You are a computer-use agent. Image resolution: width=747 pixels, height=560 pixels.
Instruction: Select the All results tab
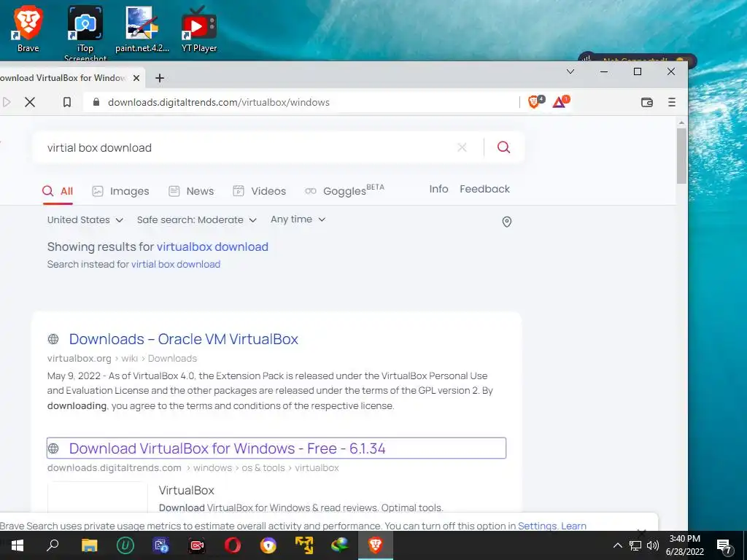tap(58, 192)
